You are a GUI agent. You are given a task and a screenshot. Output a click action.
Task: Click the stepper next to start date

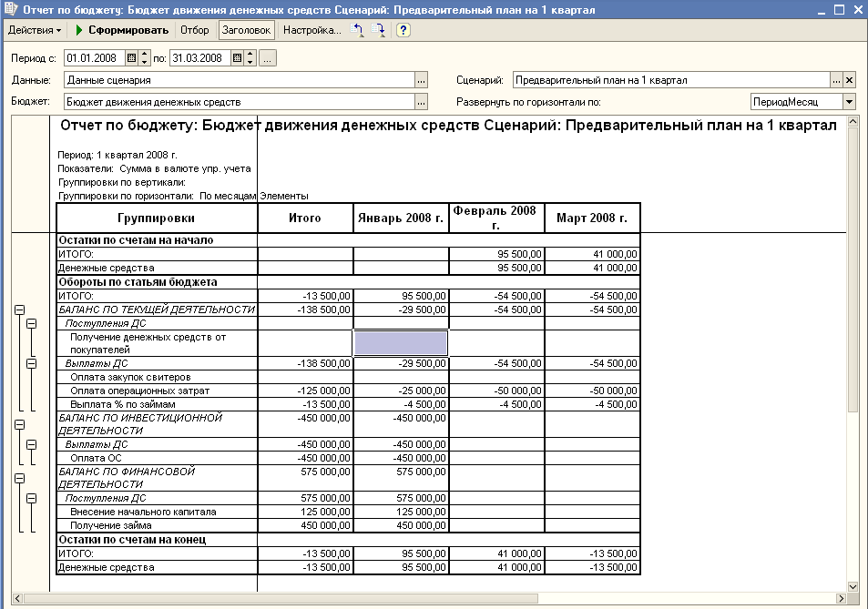[145, 58]
